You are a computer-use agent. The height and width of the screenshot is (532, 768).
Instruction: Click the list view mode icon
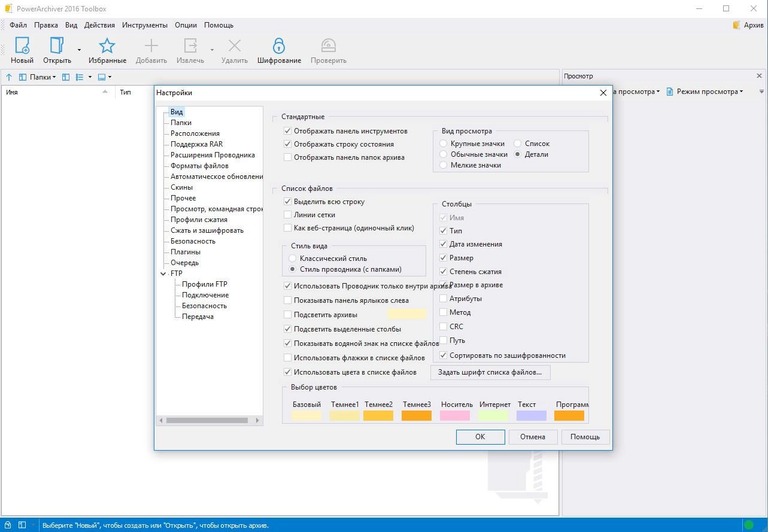[x=80, y=77]
